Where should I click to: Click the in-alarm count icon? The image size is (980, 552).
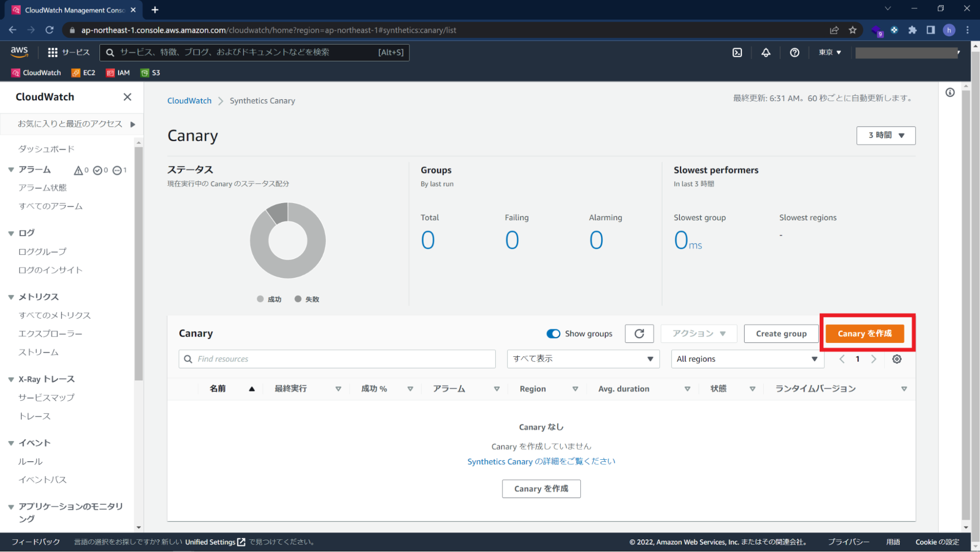[x=78, y=170]
